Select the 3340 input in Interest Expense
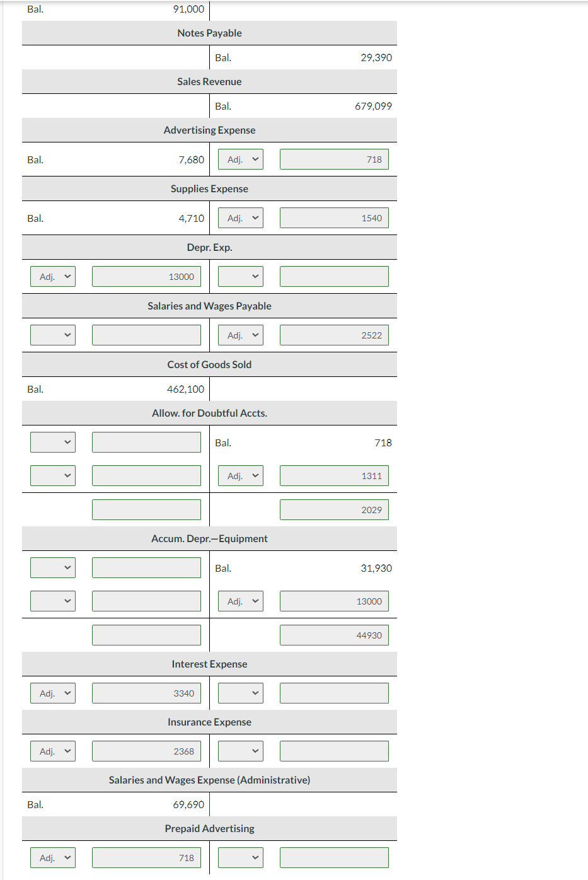 (x=146, y=693)
